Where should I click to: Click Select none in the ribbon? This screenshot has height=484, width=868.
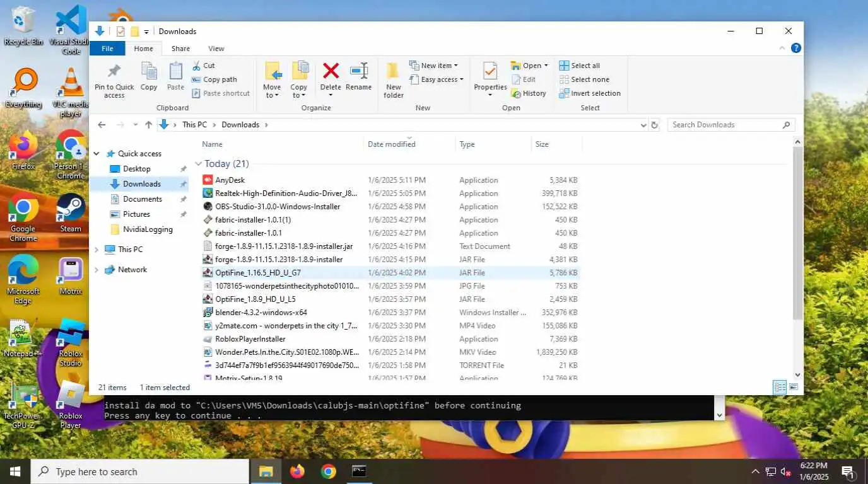coord(584,79)
